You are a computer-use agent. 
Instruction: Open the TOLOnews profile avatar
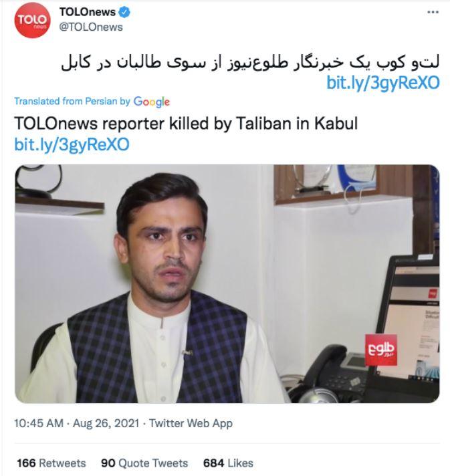click(32, 20)
